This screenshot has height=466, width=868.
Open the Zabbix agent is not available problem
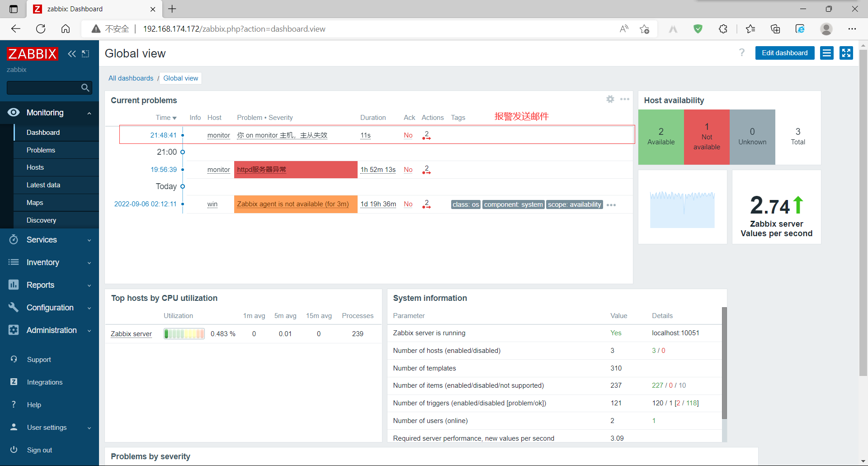[x=293, y=204]
